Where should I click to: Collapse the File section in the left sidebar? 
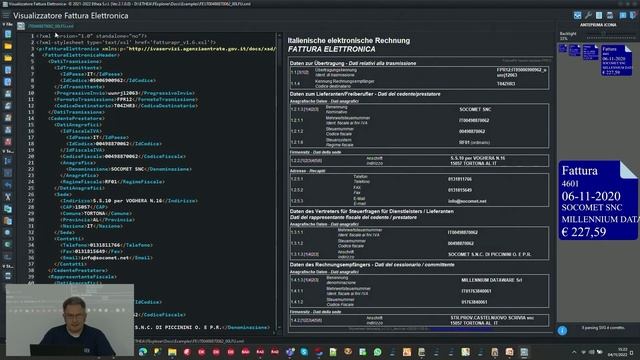pyautogui.click(x=7, y=24)
